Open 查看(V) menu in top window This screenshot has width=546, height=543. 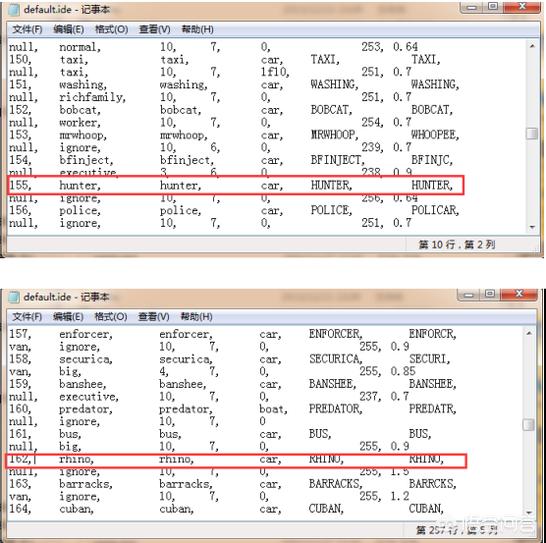(x=155, y=29)
